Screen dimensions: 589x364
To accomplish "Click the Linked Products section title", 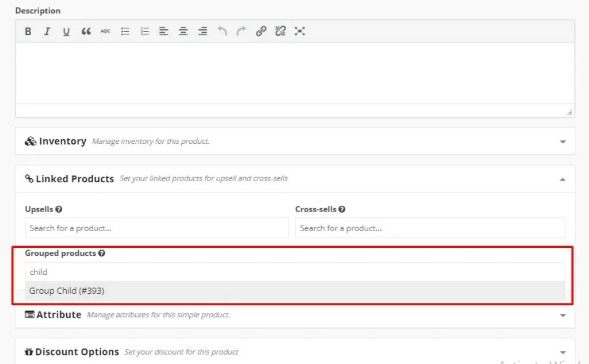I will pyautogui.click(x=75, y=179).
